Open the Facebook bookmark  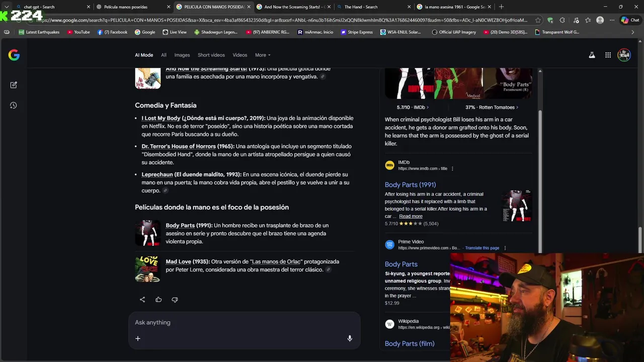[x=112, y=32]
